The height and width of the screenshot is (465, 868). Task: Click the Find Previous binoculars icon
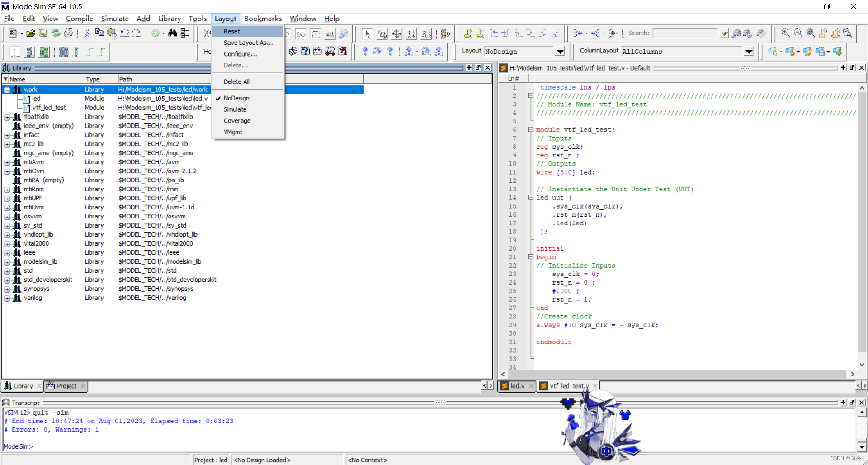(x=736, y=33)
